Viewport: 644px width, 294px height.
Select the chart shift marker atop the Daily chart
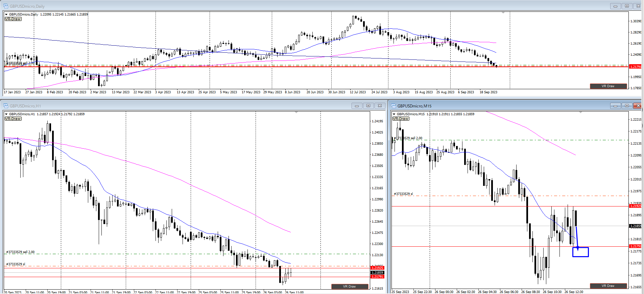(x=503, y=13)
